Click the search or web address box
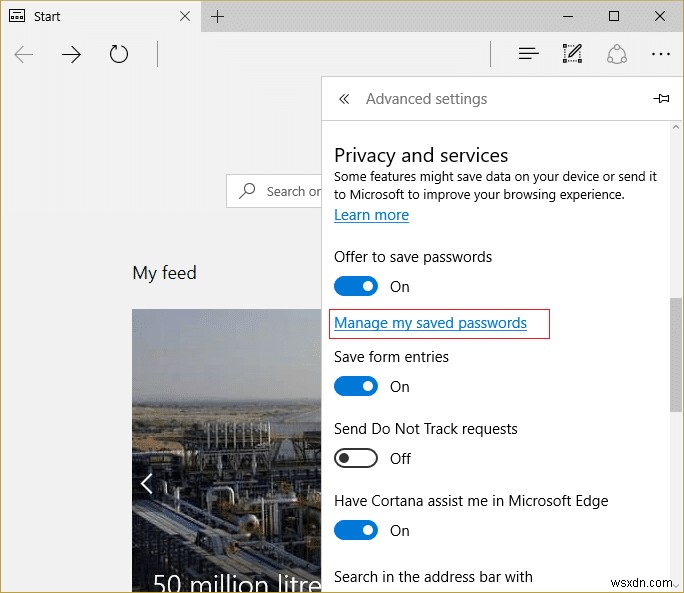 [x=275, y=191]
